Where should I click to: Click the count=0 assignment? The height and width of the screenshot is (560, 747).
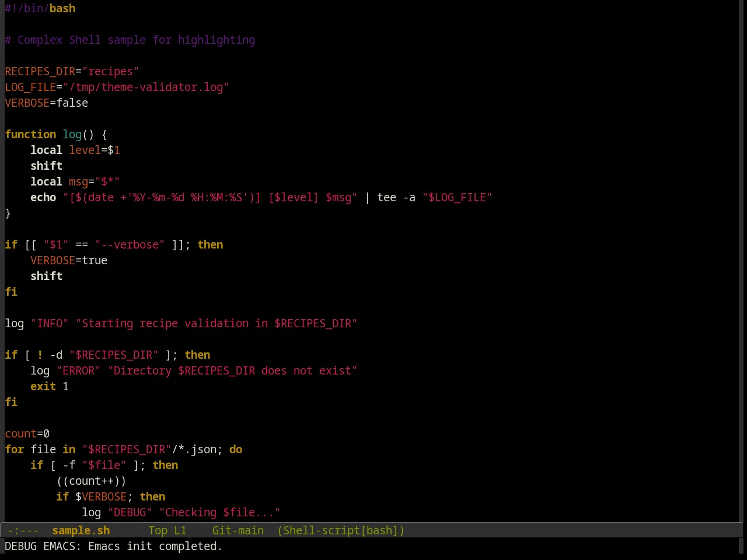click(x=27, y=433)
